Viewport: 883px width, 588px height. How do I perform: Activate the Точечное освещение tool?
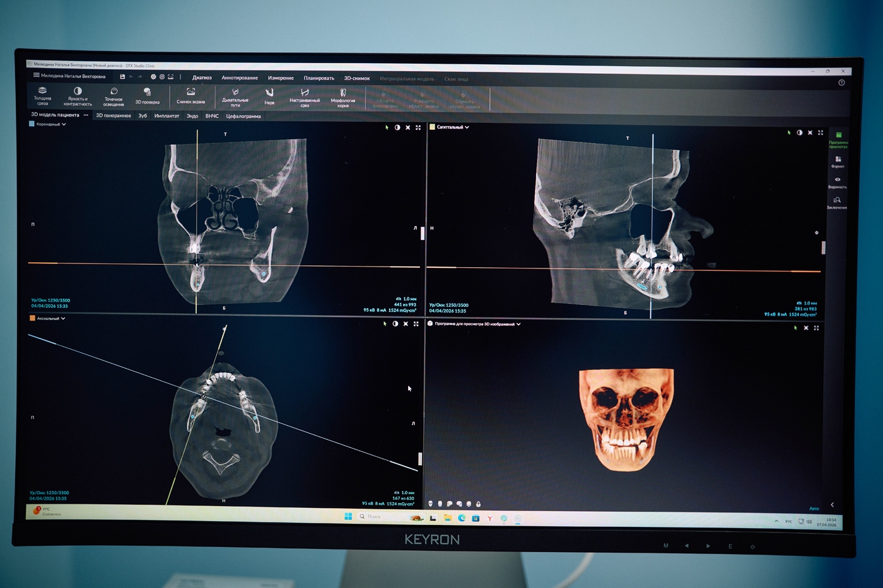[x=114, y=95]
